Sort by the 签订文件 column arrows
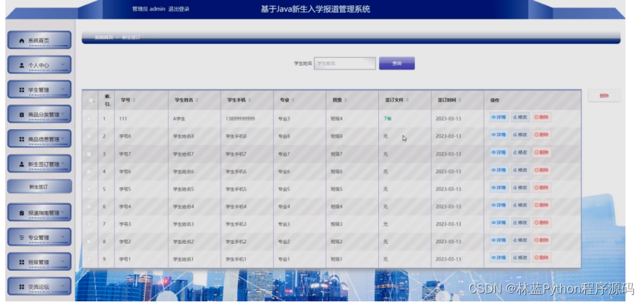 click(407, 100)
